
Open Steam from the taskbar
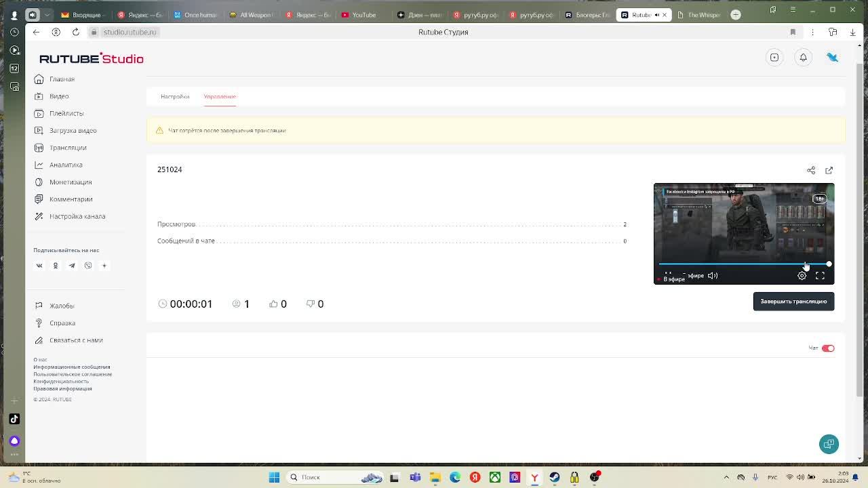coord(555,477)
